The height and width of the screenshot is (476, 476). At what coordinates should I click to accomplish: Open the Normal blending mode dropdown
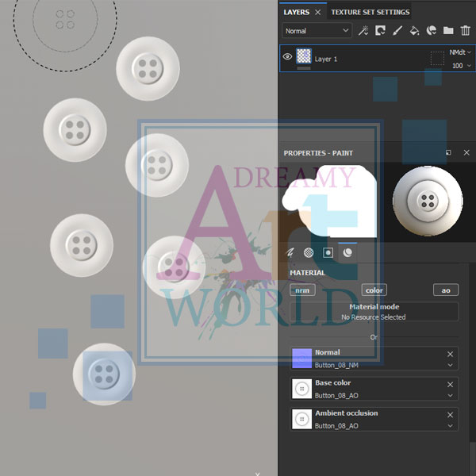click(x=317, y=31)
